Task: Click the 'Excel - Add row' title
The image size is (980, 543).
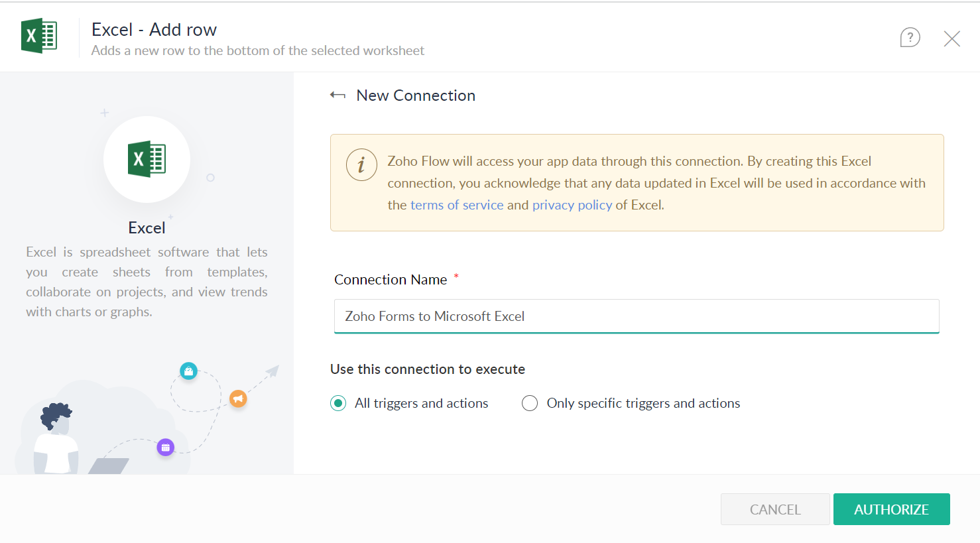Action: pyautogui.click(x=154, y=30)
